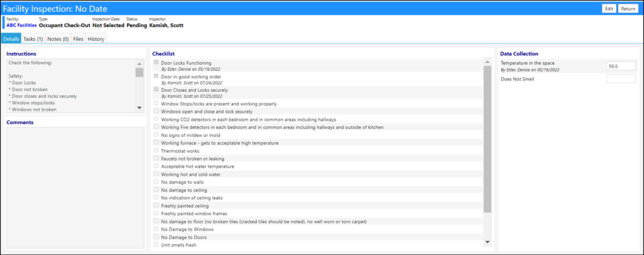Check Faucets not broken or leaking
The image size is (644, 255).
156,158
